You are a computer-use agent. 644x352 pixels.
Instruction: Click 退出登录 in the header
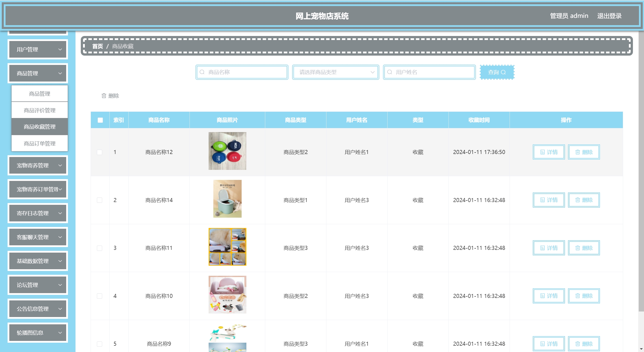[x=609, y=16]
